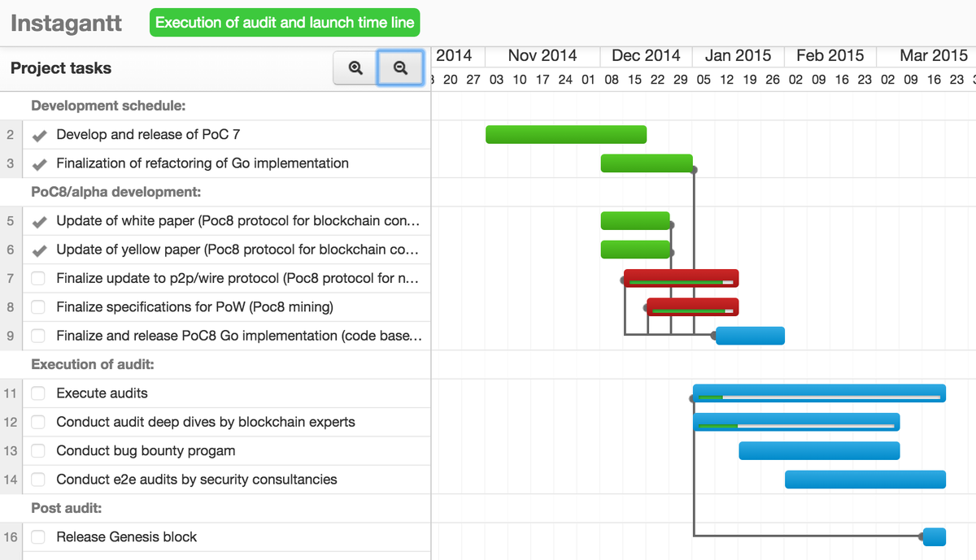The image size is (976, 560).
Task: Select task Finalize and release PoC8 Go implementation
Action: pyautogui.click(x=238, y=336)
